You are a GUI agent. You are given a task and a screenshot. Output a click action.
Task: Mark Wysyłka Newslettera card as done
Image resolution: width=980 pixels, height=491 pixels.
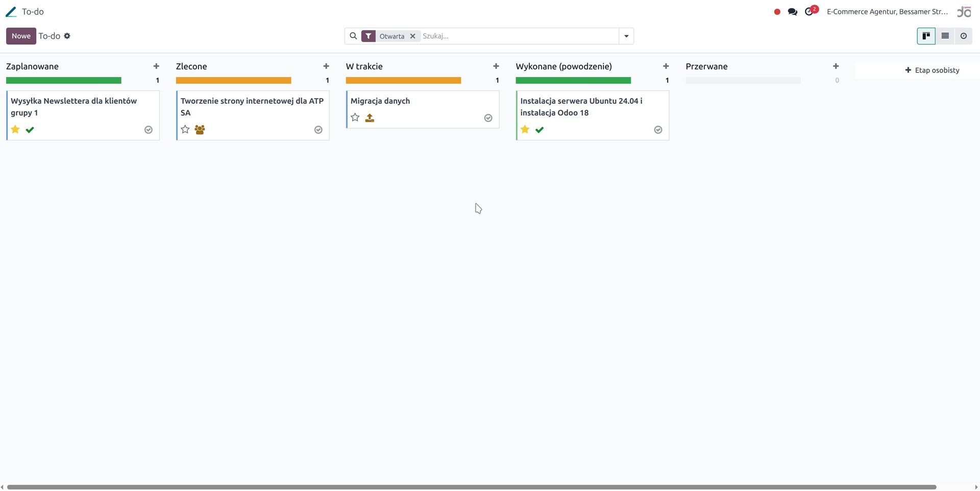[x=149, y=130]
